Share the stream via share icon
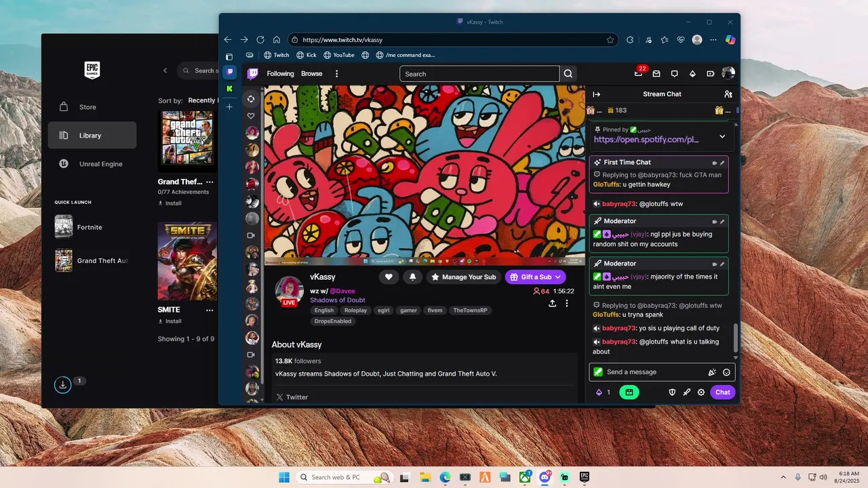This screenshot has width=868, height=488. tap(552, 304)
